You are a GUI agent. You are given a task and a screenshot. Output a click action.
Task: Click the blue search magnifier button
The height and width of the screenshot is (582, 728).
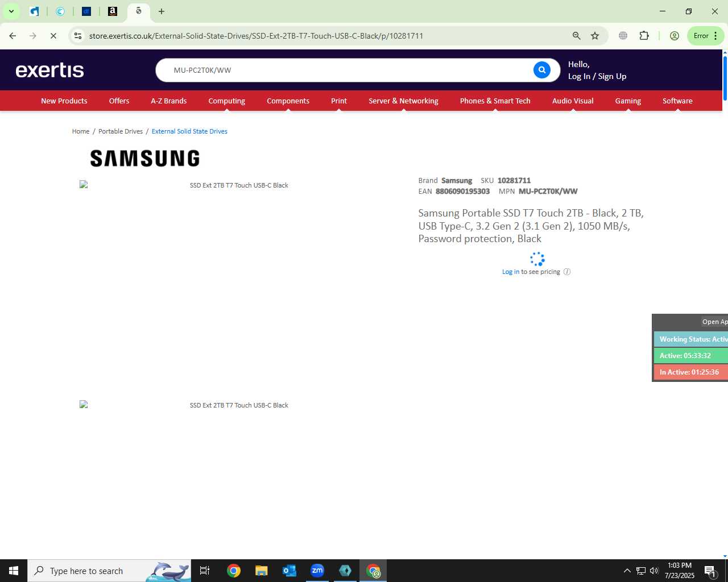coord(542,70)
